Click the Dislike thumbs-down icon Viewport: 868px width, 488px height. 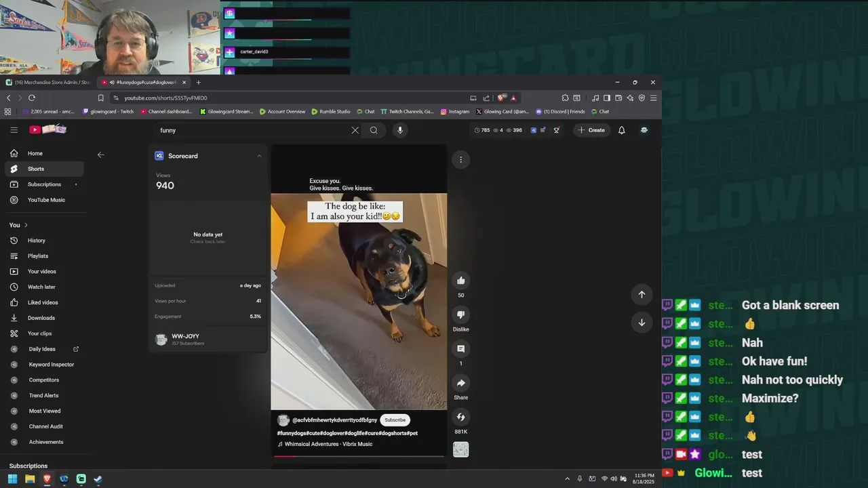pos(461,314)
